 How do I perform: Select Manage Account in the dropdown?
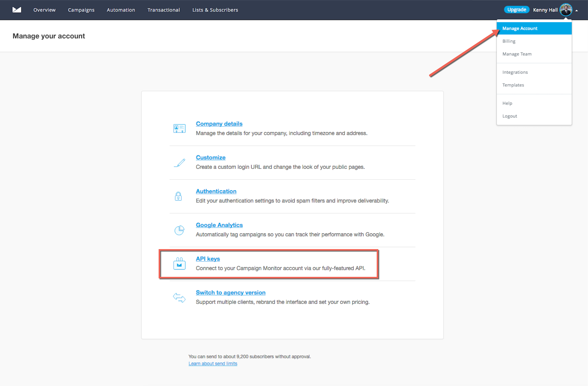pos(520,28)
